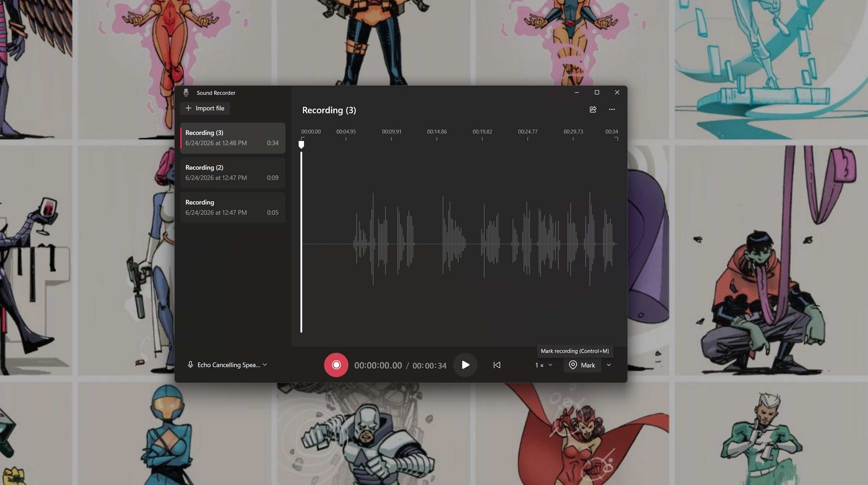Open Echo Cancelling Speaker input dropdown
This screenshot has height=485, width=868.
(227, 365)
